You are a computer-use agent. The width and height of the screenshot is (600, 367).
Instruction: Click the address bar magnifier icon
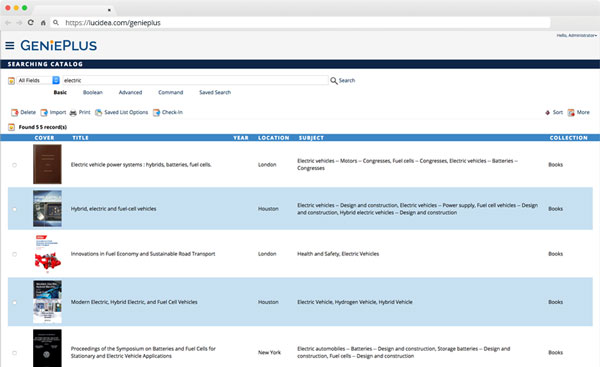click(x=56, y=23)
